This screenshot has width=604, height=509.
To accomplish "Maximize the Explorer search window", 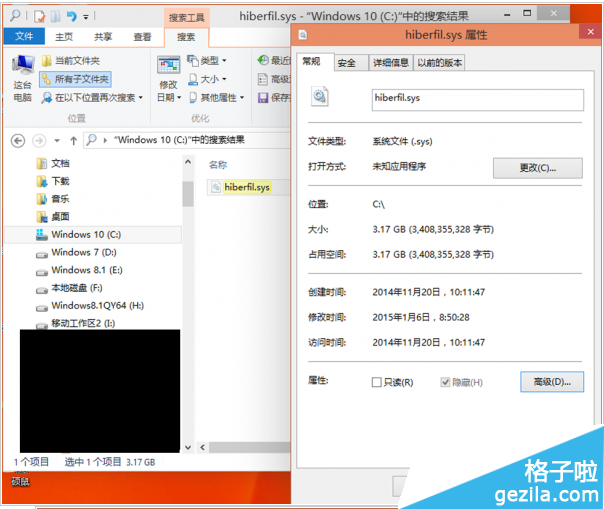I will pyautogui.click(x=527, y=13).
